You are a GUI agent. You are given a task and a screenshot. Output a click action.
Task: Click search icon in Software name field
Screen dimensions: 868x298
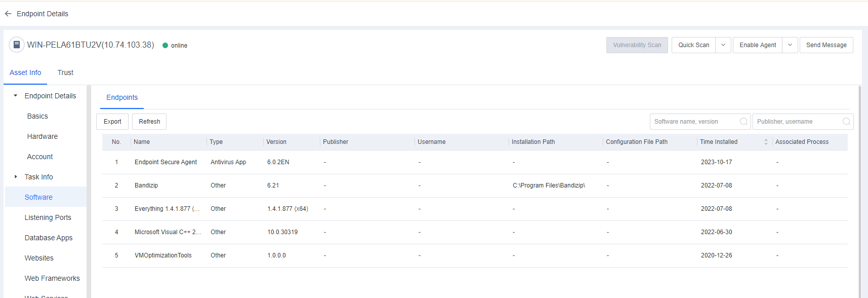coord(743,122)
